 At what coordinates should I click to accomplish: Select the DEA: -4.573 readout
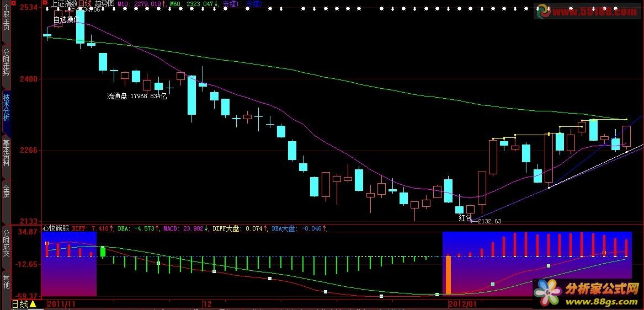(139, 228)
